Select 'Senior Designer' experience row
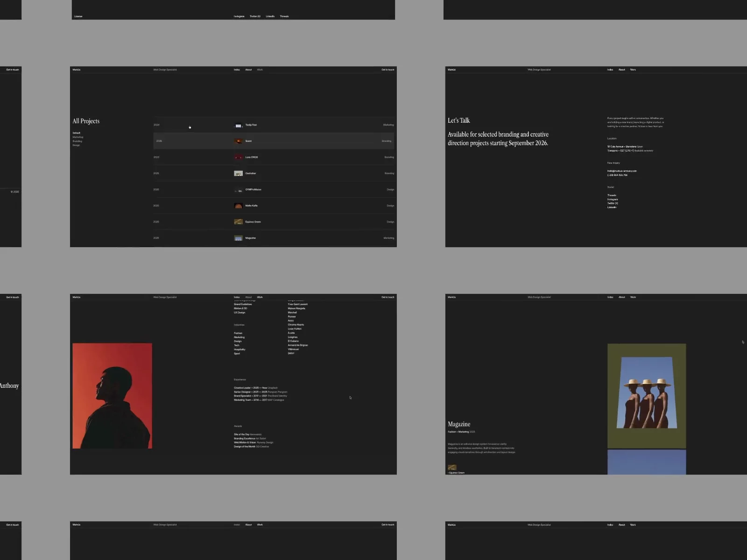The width and height of the screenshot is (747, 560). pos(261,392)
